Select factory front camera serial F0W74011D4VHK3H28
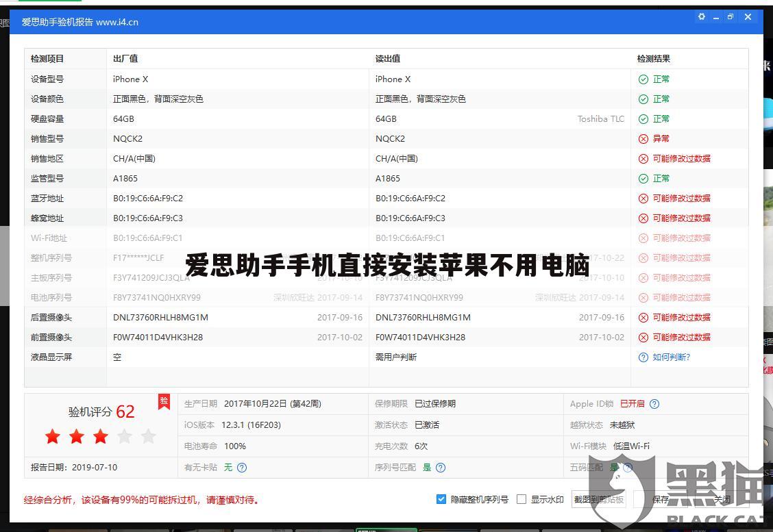 pos(158,338)
